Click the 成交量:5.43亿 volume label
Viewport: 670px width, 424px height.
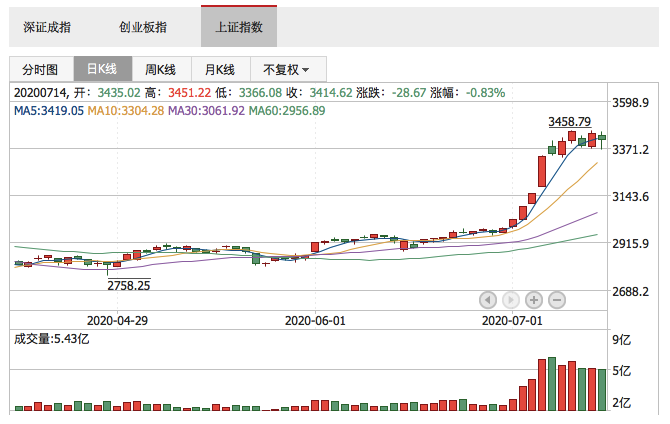click(x=51, y=339)
